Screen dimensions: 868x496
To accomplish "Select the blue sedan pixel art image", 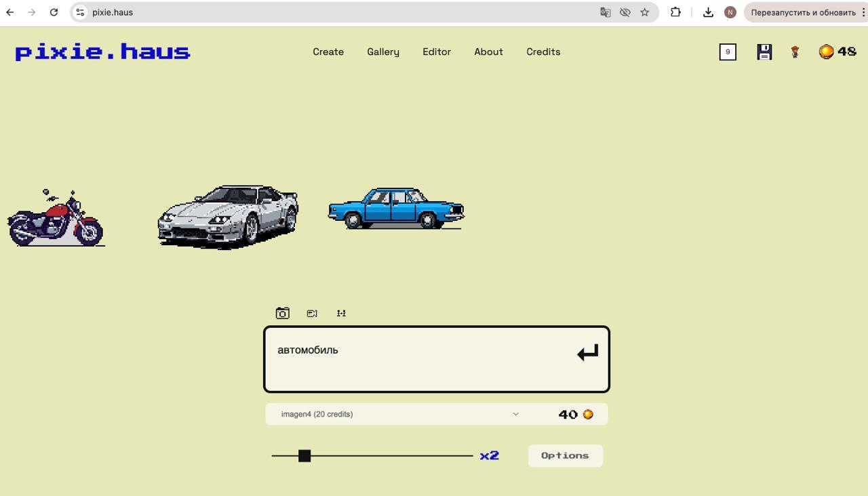I will 396,208.
